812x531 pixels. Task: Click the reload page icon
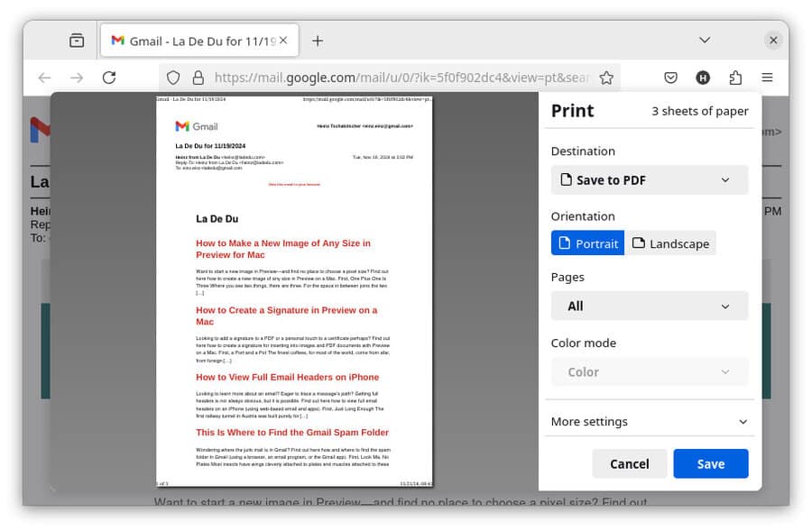[x=109, y=78]
